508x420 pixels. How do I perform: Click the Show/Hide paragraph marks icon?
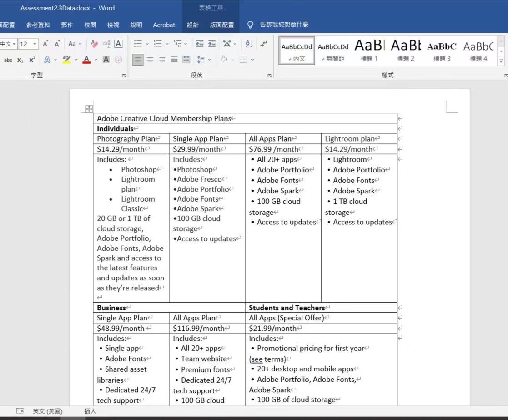pyautogui.click(x=264, y=44)
